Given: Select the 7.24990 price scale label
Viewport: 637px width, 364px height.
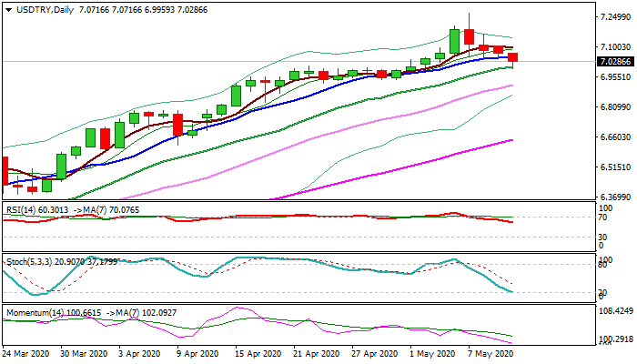Looking at the screenshot, I should tap(616, 17).
